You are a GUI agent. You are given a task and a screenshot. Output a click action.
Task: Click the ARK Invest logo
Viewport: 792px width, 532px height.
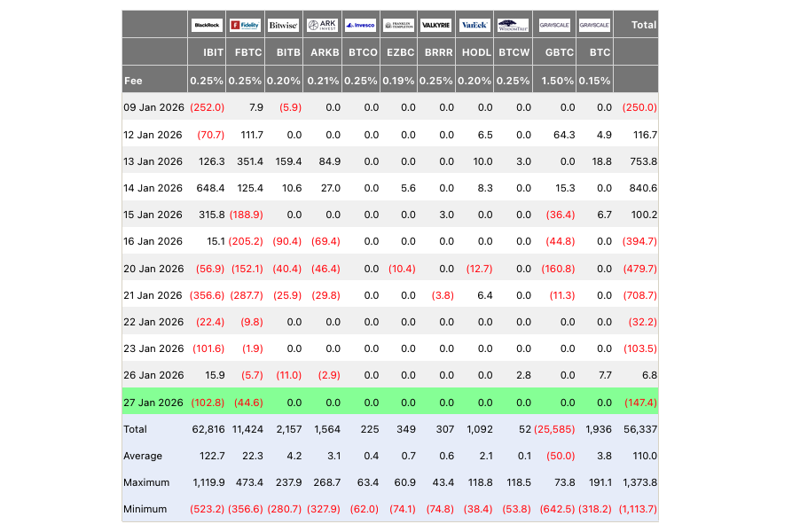coord(322,25)
